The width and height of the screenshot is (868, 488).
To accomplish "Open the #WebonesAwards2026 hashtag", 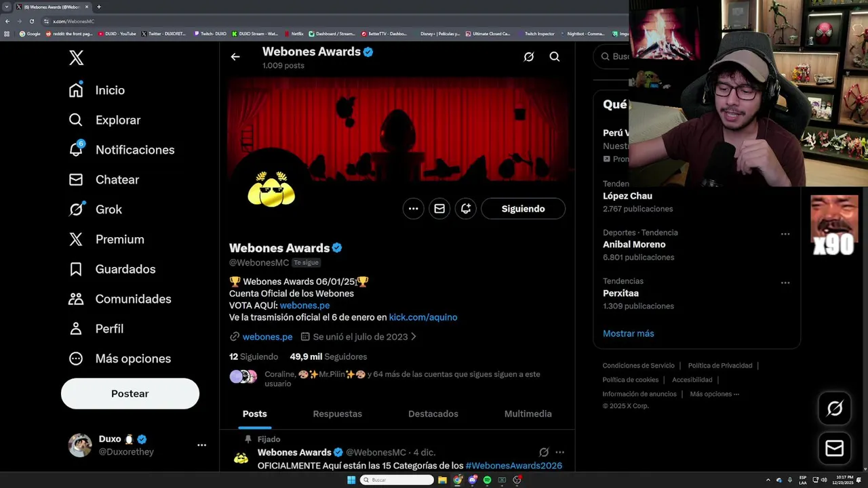I will coord(514,466).
